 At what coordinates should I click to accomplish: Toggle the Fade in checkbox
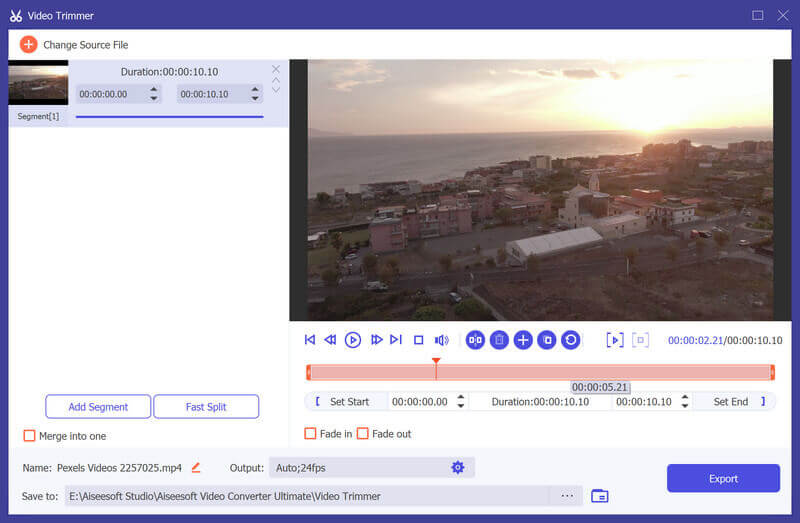click(x=310, y=434)
